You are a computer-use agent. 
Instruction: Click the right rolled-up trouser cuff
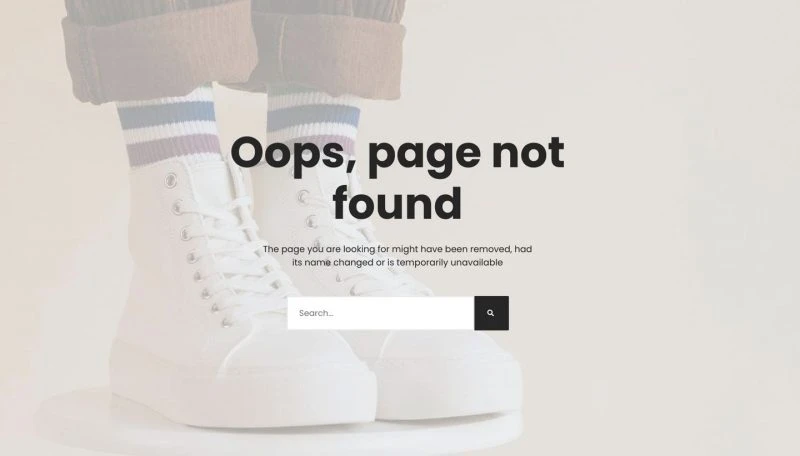[329, 54]
